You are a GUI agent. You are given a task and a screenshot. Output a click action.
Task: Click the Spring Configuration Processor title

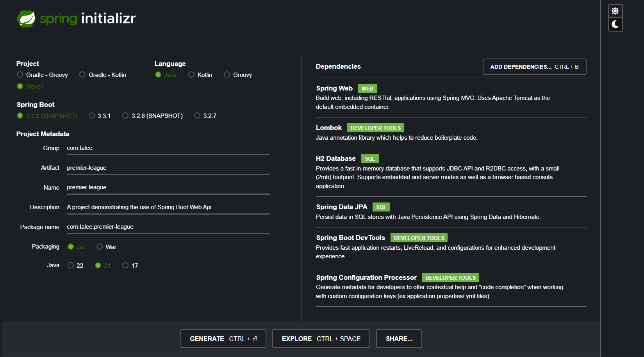click(x=366, y=278)
